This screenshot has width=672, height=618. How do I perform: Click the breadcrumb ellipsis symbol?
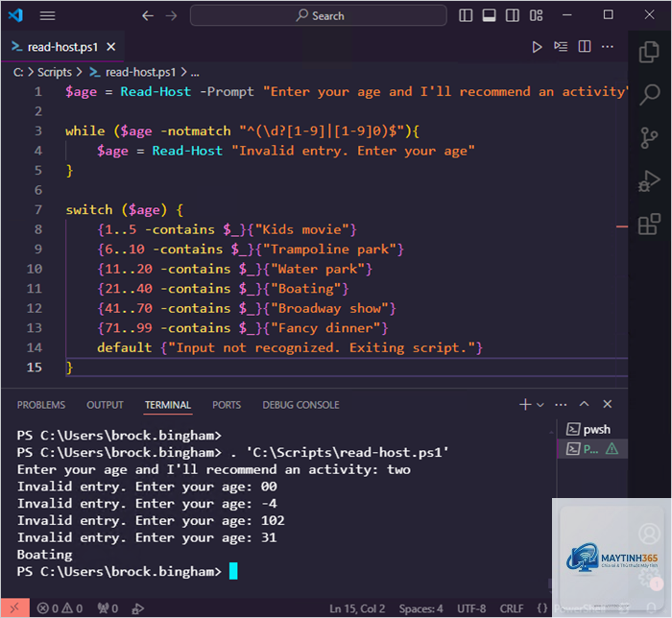pos(195,73)
